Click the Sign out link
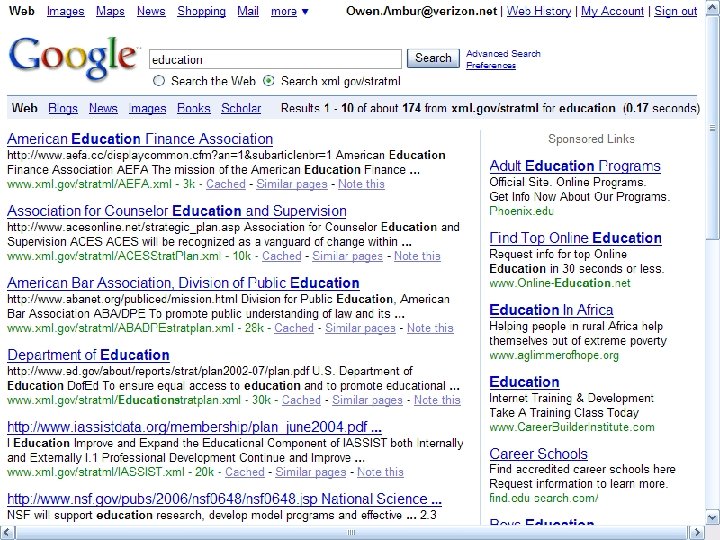The image size is (720, 540). click(x=676, y=11)
